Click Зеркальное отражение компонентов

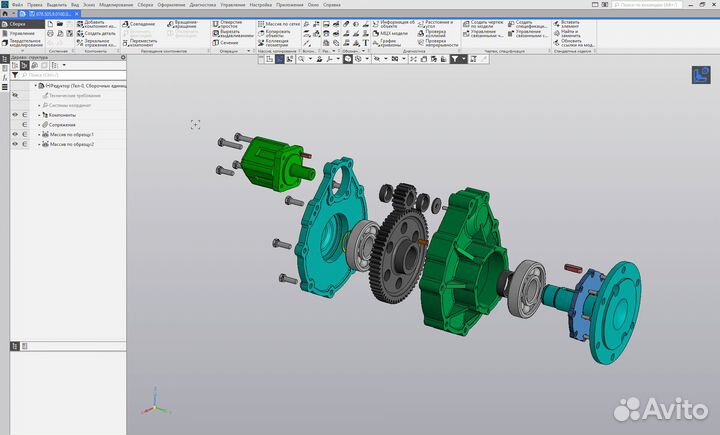click(96, 43)
